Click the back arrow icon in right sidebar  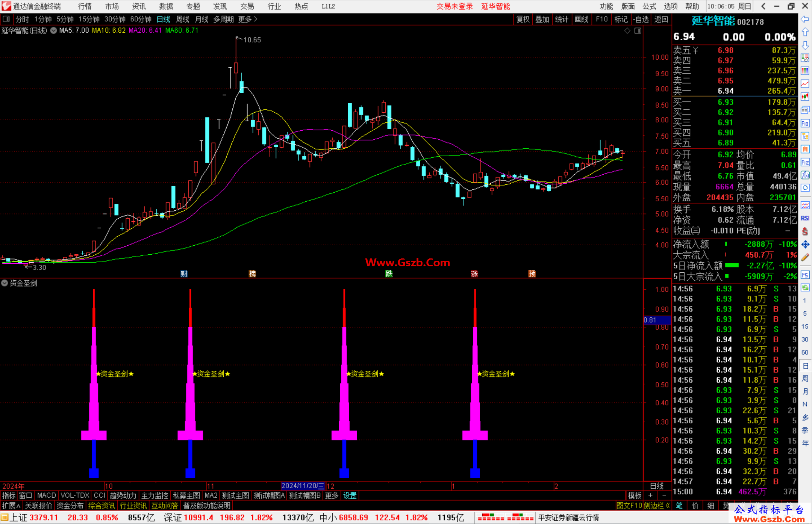coord(805,19)
